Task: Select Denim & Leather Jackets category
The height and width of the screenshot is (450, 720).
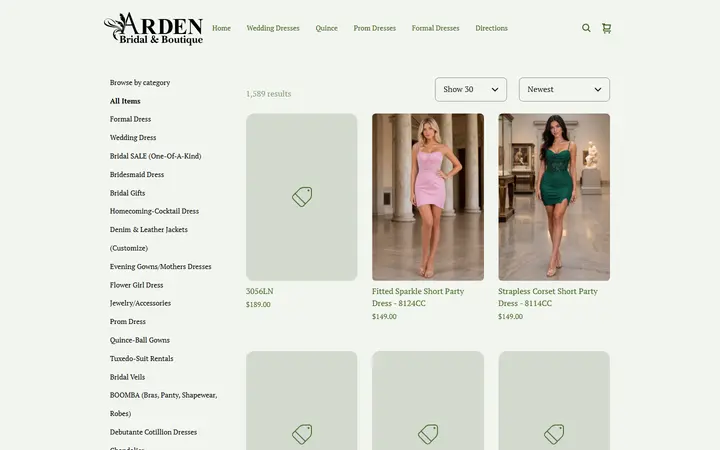Action: tap(149, 238)
